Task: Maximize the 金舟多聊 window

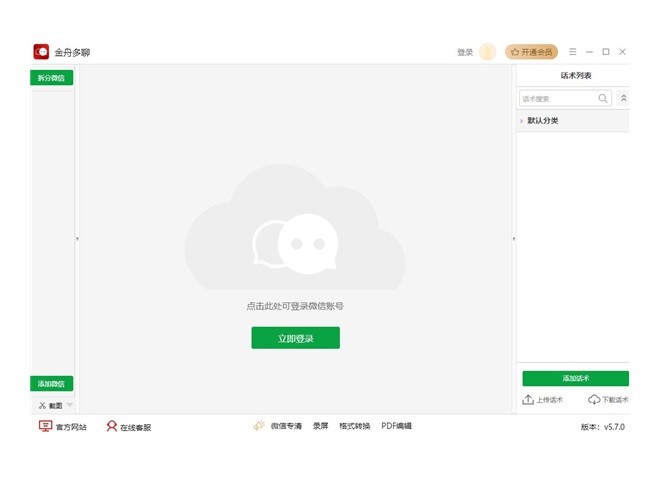Action: pyautogui.click(x=606, y=52)
